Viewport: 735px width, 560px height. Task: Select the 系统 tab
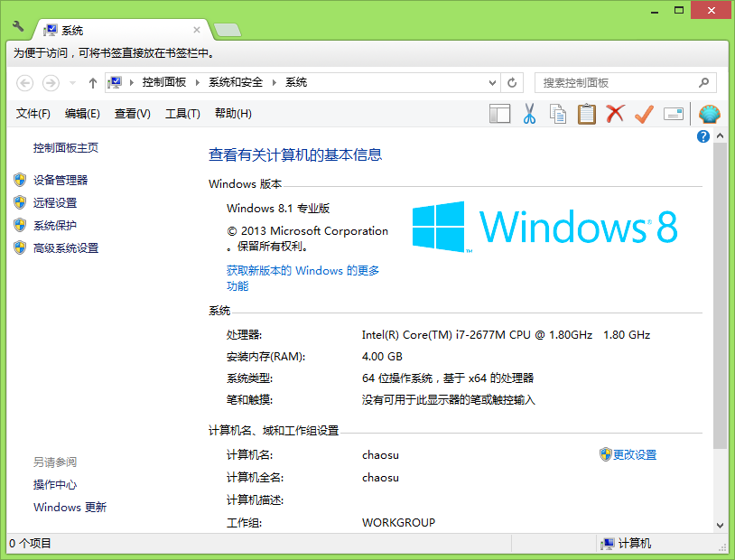click(x=122, y=30)
